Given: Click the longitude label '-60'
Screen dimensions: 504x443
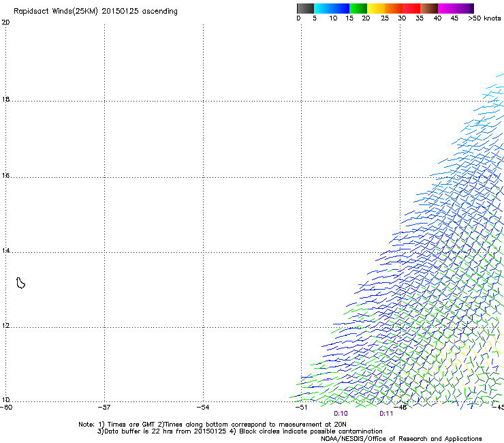Looking at the screenshot, I should coord(6,408).
